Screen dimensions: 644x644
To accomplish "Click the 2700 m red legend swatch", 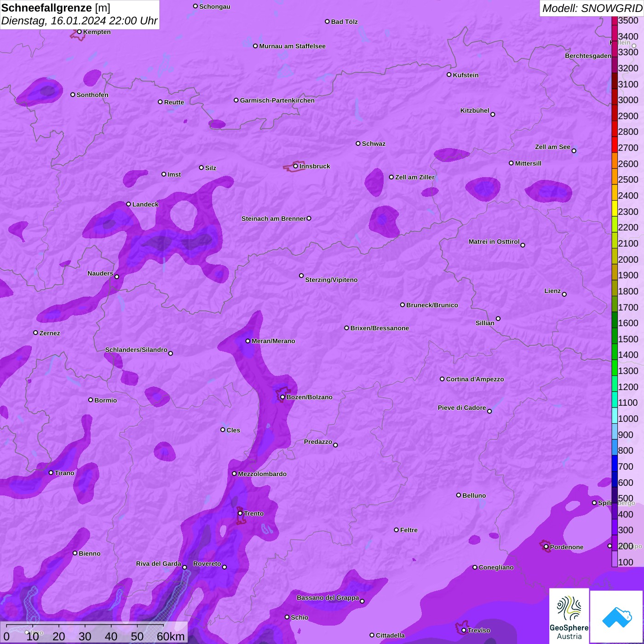I will (615, 144).
